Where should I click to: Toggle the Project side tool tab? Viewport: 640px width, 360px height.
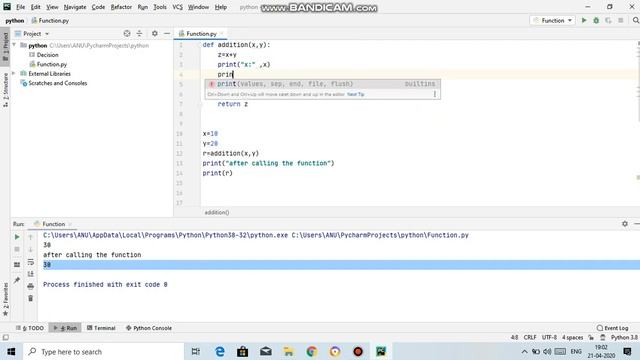(x=5, y=46)
